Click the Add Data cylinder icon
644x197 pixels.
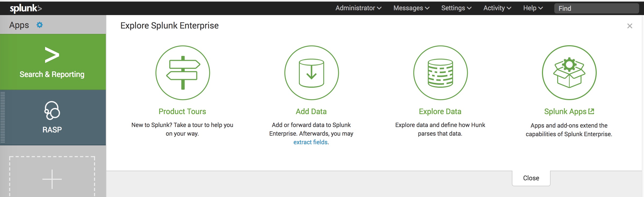(x=312, y=73)
